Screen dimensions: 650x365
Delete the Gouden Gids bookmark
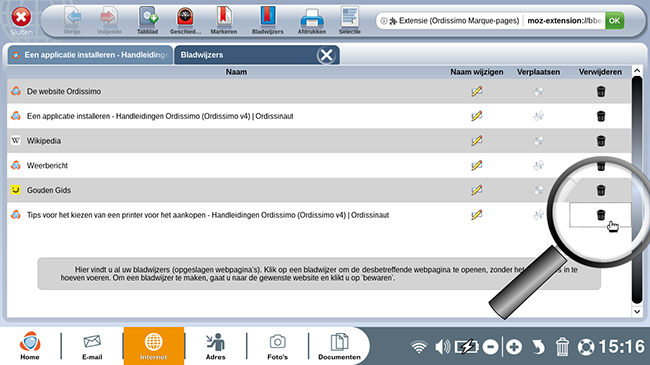coord(601,190)
